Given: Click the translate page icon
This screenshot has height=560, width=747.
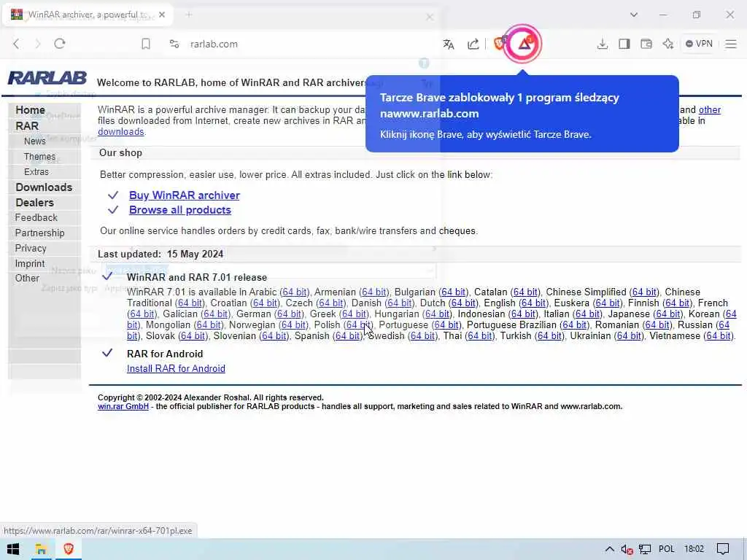Looking at the screenshot, I should pos(449,44).
